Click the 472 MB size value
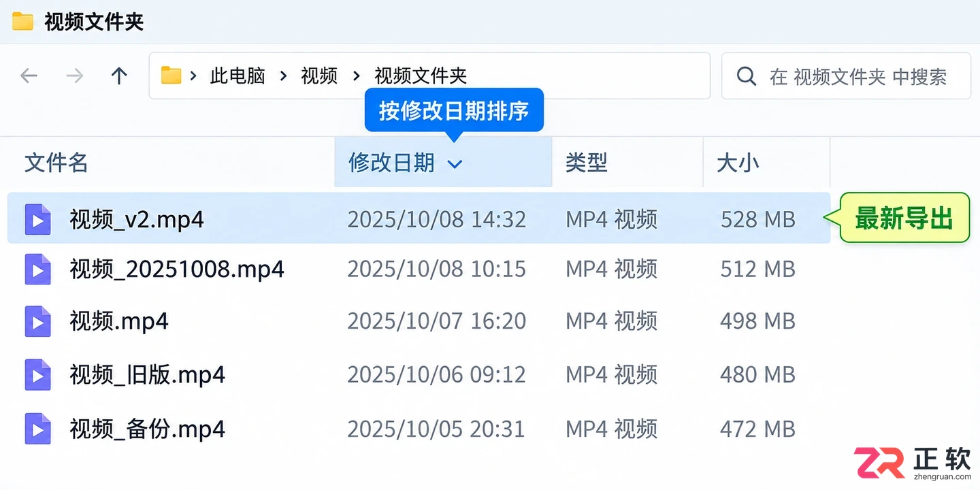980x490 pixels. click(x=758, y=429)
